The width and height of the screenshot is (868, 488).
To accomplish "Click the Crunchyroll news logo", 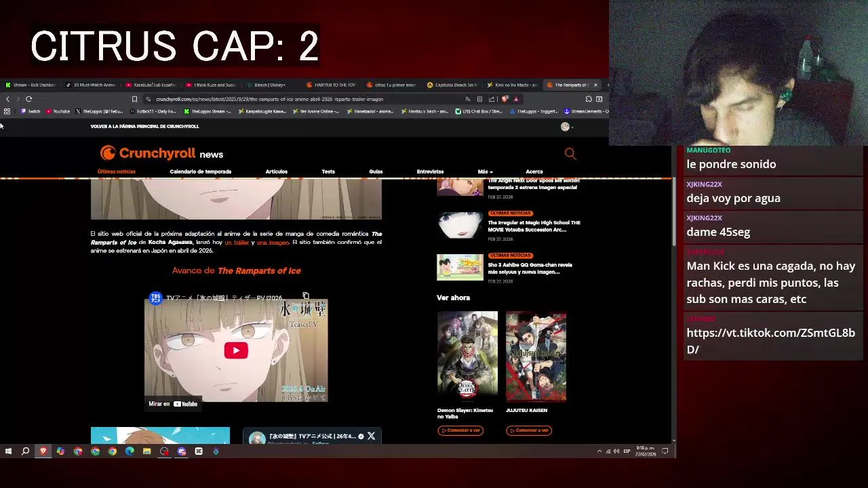I will (x=161, y=153).
